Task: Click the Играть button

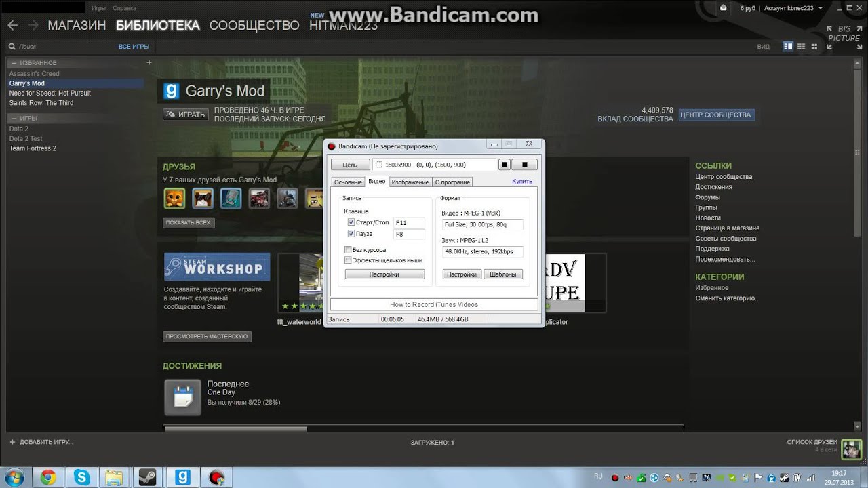Action: coord(185,115)
